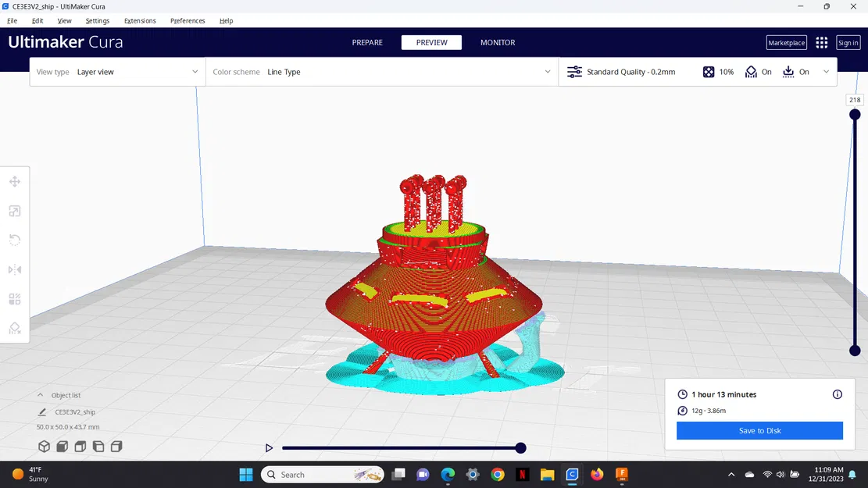Select the Rotate tool in left toolbar
This screenshot has width=868, height=488.
[x=15, y=240]
